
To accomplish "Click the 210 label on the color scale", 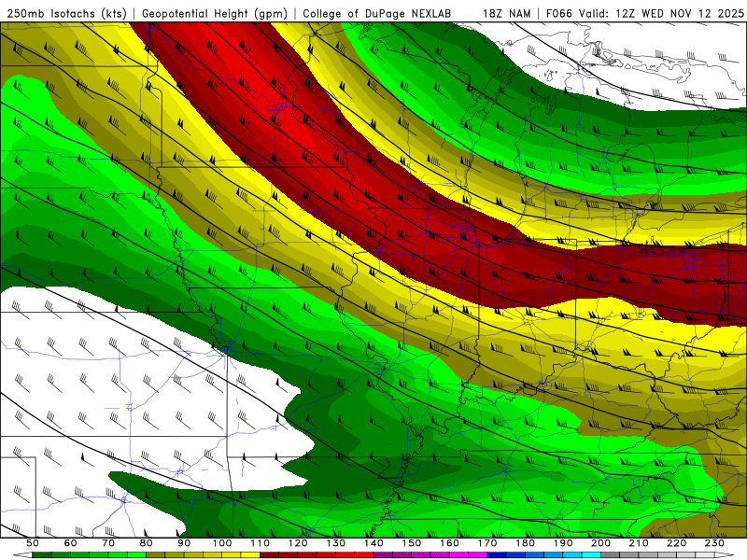I will [x=639, y=543].
